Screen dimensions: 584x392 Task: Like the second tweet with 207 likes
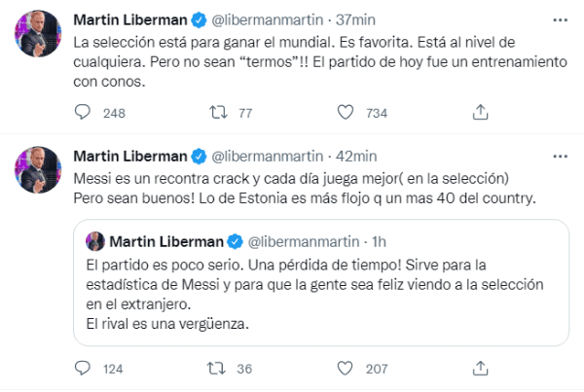pyautogui.click(x=347, y=369)
